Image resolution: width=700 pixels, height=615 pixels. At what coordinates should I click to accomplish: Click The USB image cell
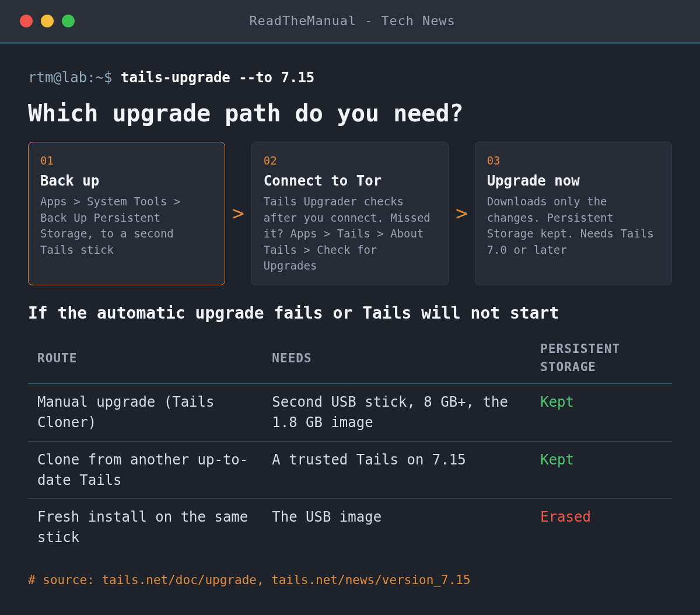pyautogui.click(x=327, y=517)
